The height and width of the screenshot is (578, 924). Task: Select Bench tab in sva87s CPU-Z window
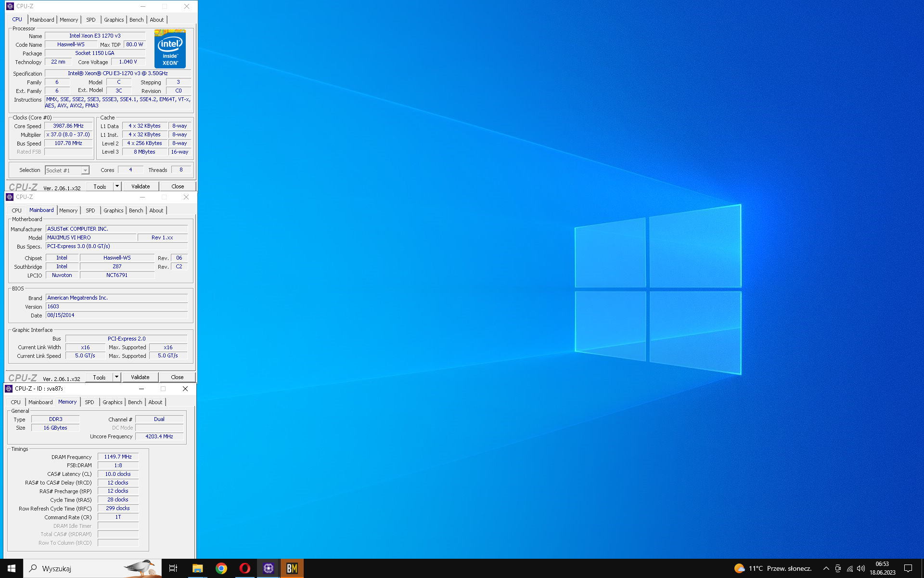point(135,402)
